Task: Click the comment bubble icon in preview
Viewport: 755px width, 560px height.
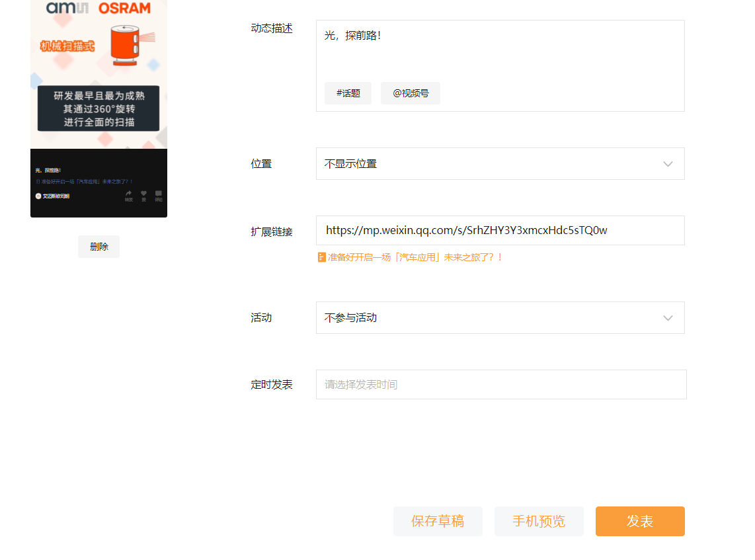Action: point(159,194)
